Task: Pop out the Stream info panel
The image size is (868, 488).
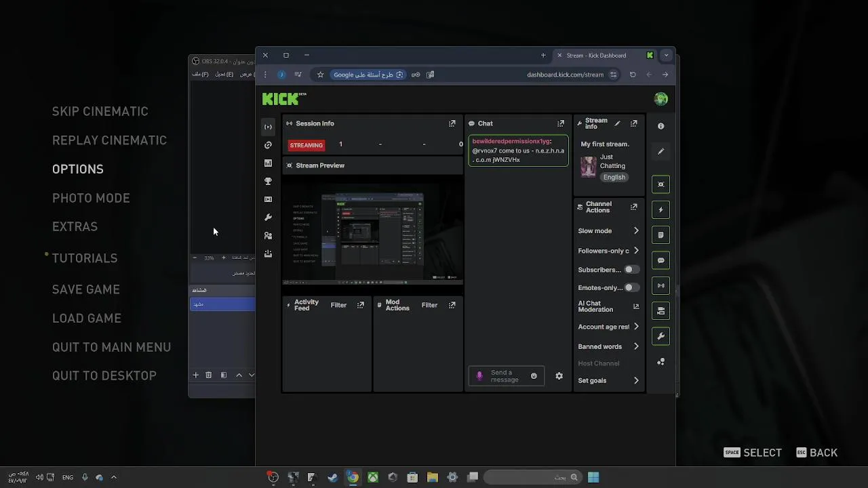Action: 634,123
